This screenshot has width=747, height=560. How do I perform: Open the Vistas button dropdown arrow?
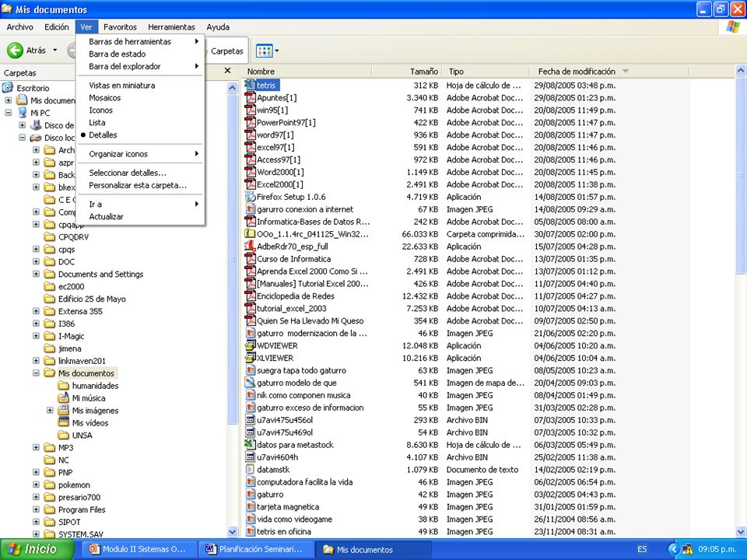click(x=277, y=51)
